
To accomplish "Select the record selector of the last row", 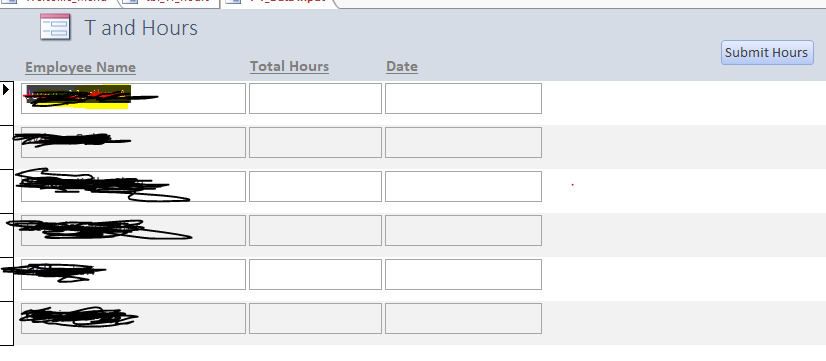I will [6, 323].
